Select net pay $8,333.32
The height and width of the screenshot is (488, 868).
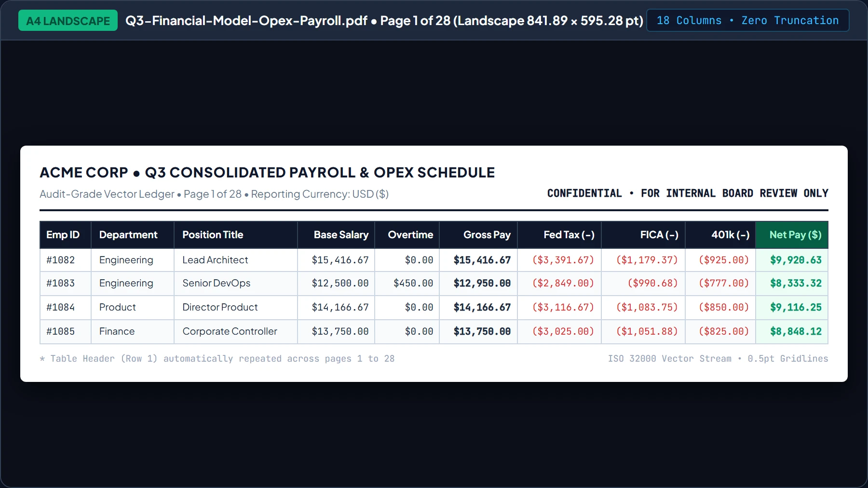point(792,283)
